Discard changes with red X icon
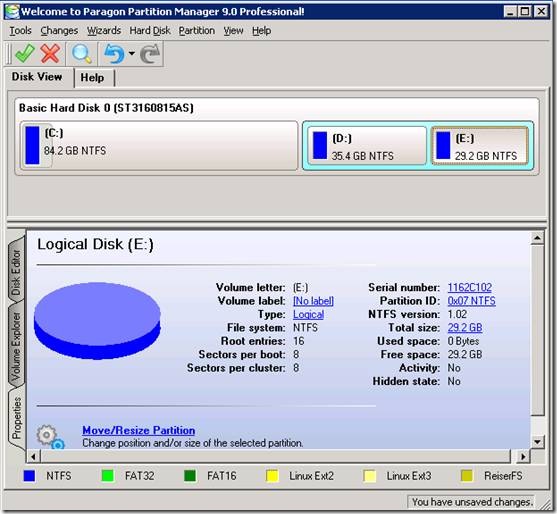This screenshot has height=514, width=557. [x=50, y=54]
